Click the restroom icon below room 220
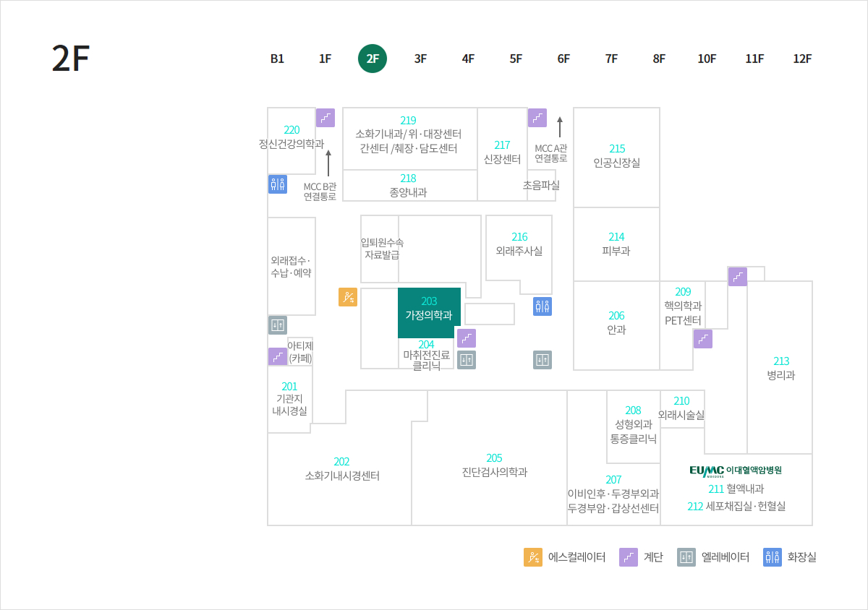Image resolution: width=868 pixels, height=610 pixels. click(x=278, y=184)
